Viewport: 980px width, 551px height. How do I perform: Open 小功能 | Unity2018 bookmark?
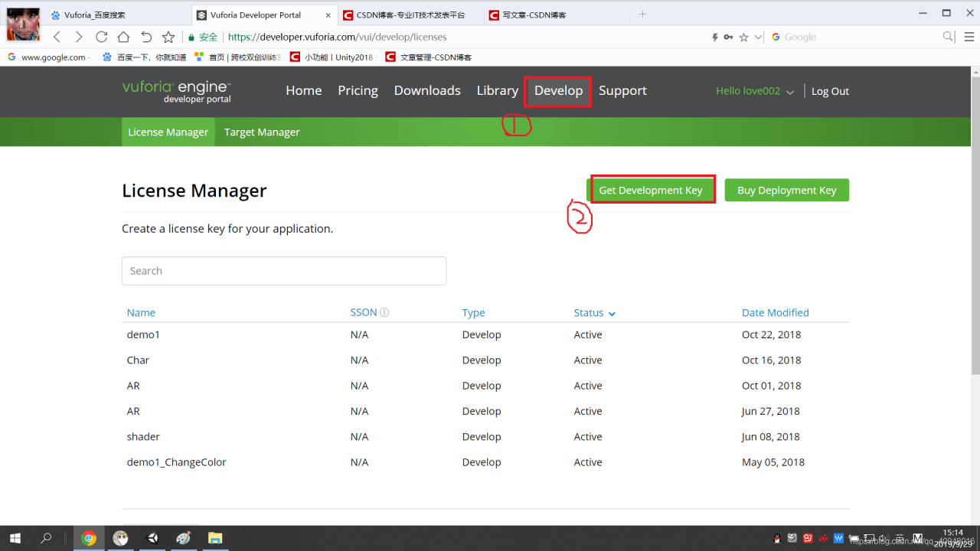(x=332, y=57)
